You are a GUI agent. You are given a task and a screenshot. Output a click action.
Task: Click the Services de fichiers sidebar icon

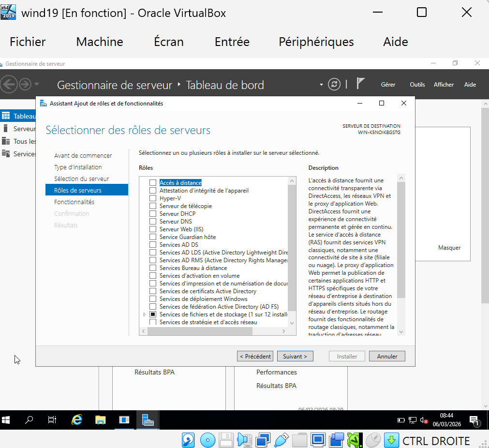pyautogui.click(x=6, y=153)
